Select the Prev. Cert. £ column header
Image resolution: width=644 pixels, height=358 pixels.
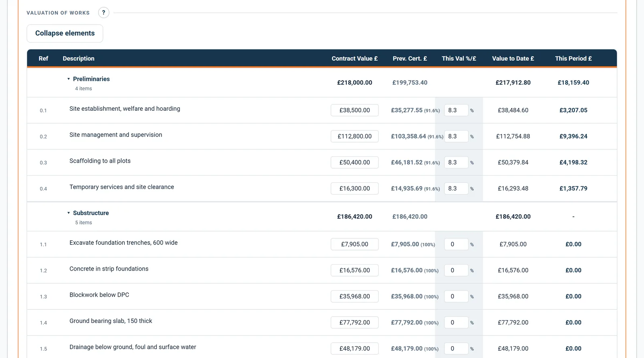[410, 59]
